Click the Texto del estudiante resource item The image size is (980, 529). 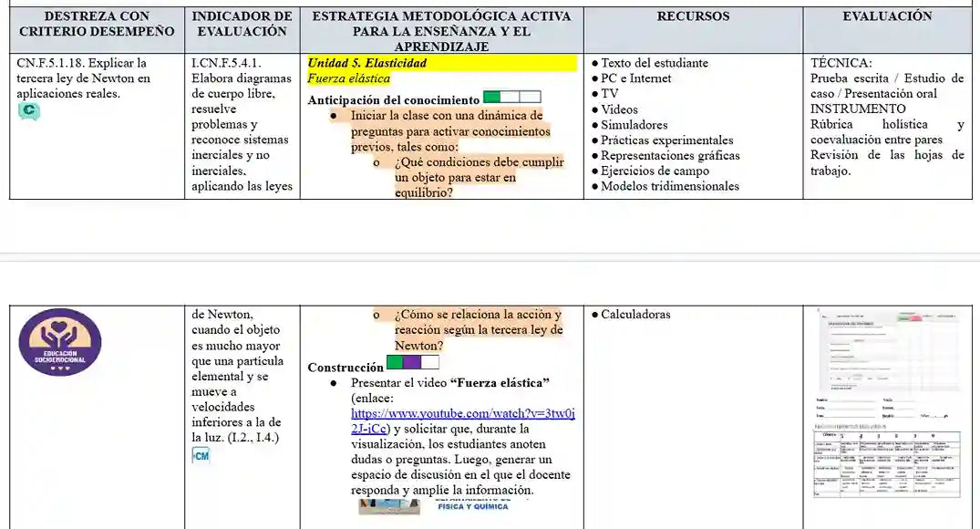point(654,63)
